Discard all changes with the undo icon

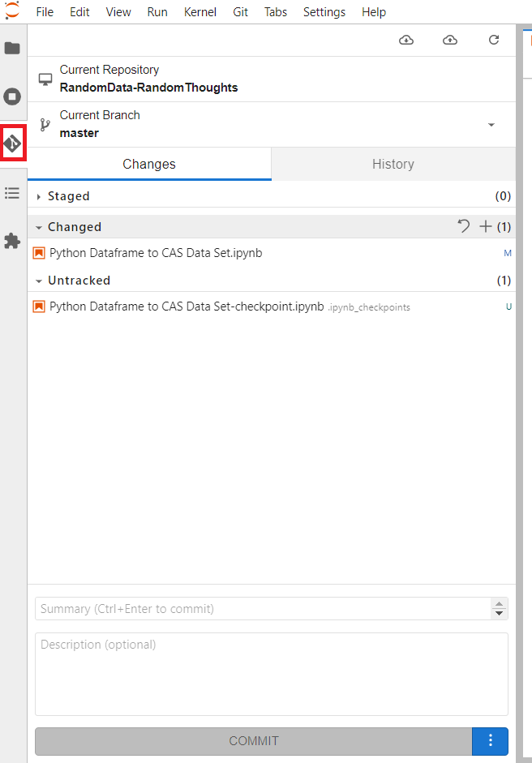tap(464, 227)
